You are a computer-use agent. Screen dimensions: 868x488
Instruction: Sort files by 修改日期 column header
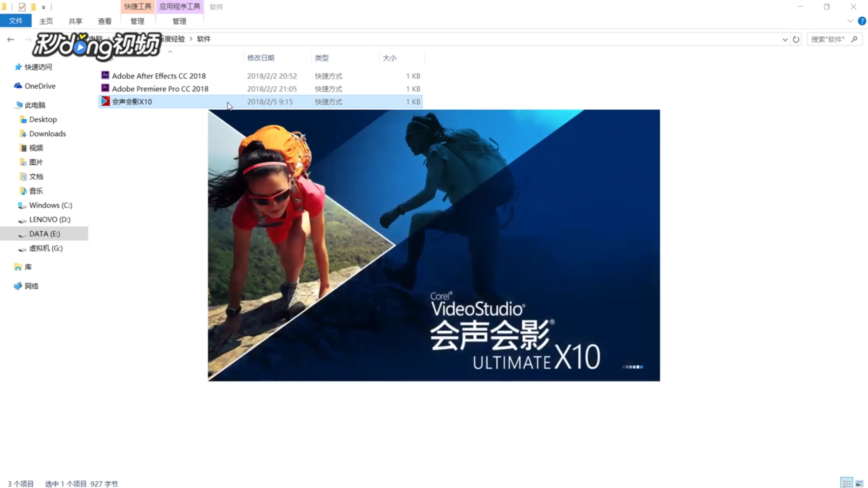261,58
